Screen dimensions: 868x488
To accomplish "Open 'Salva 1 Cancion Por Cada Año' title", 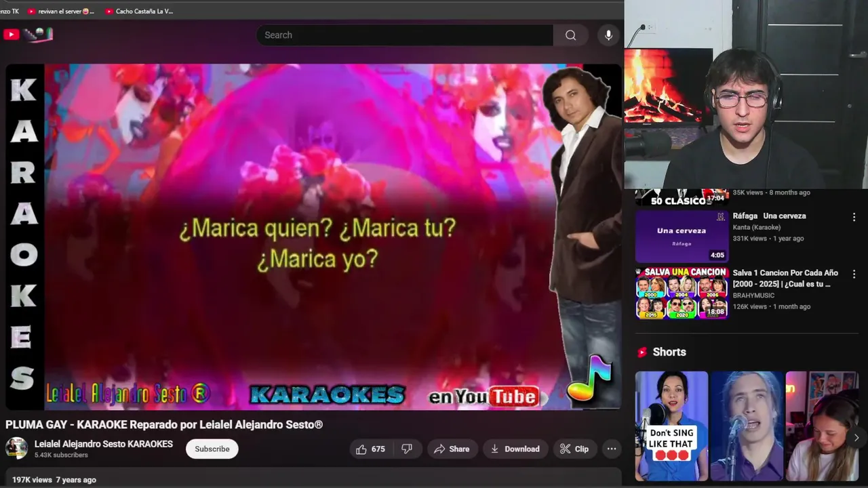I will pos(785,278).
